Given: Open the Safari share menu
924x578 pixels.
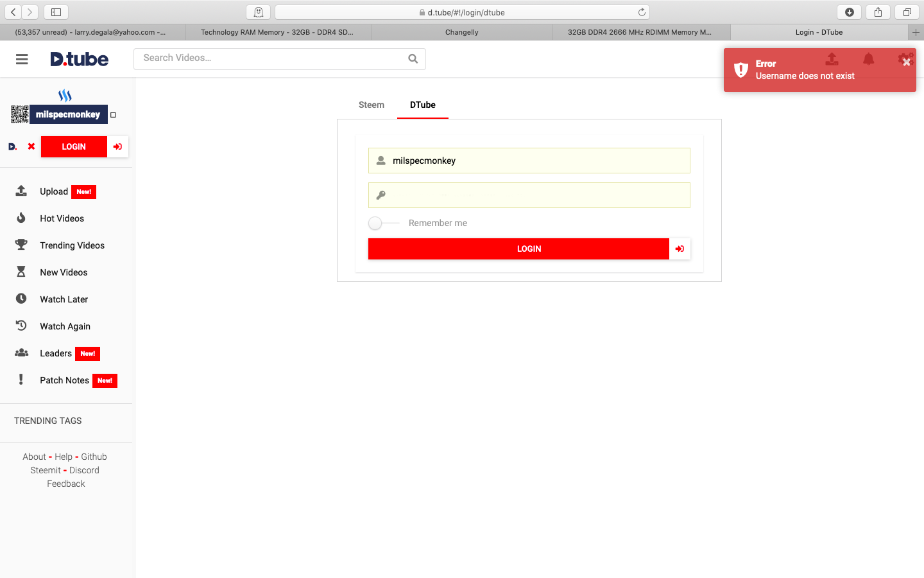Looking at the screenshot, I should point(878,12).
